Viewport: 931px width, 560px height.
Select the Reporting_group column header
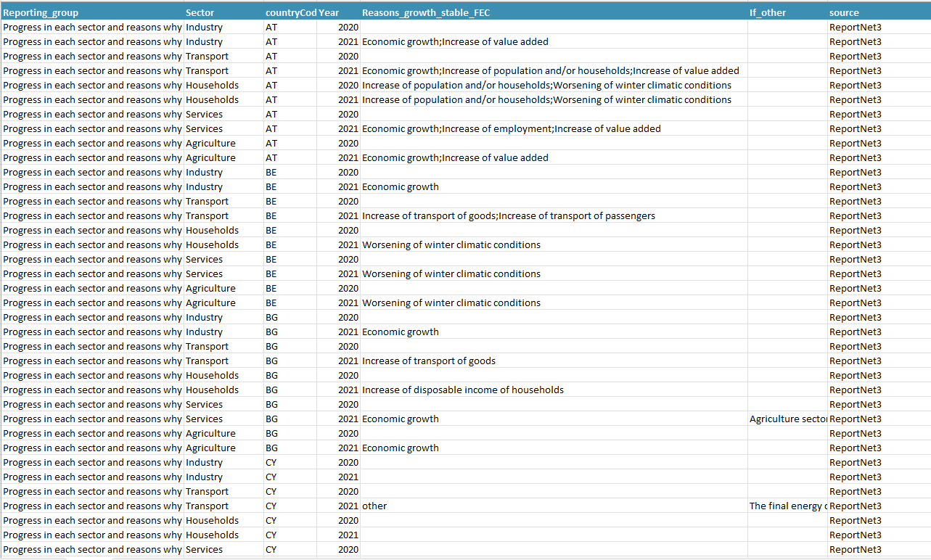coord(92,12)
